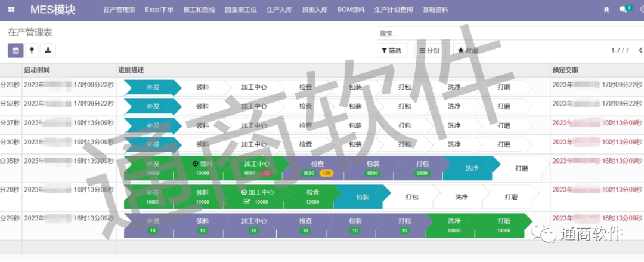Toggle the checkbox next to 10000 under 加工中心

[x=247, y=202]
